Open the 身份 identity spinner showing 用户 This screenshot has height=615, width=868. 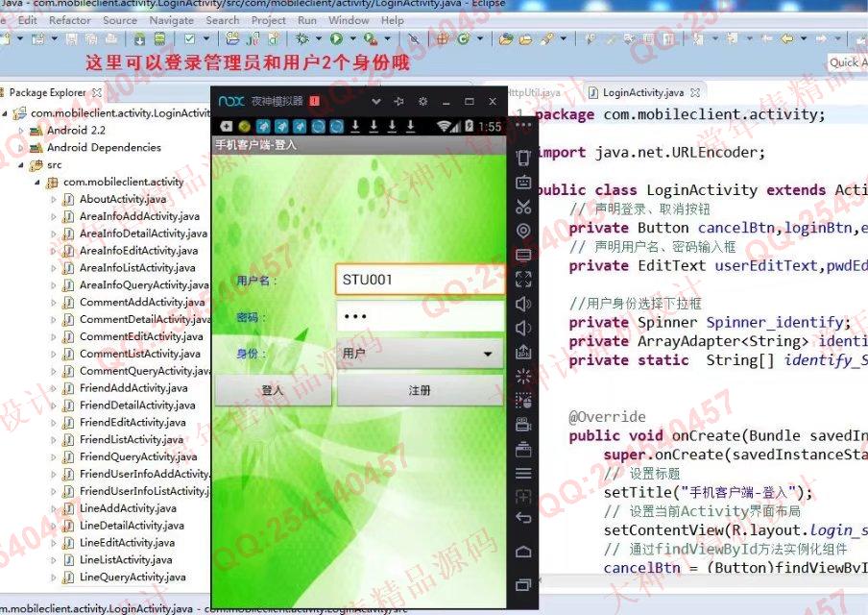420,354
